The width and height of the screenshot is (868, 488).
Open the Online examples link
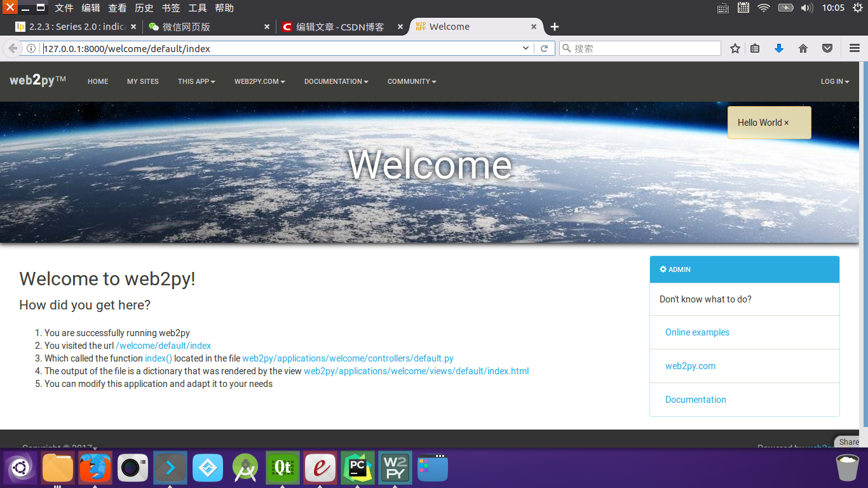697,332
